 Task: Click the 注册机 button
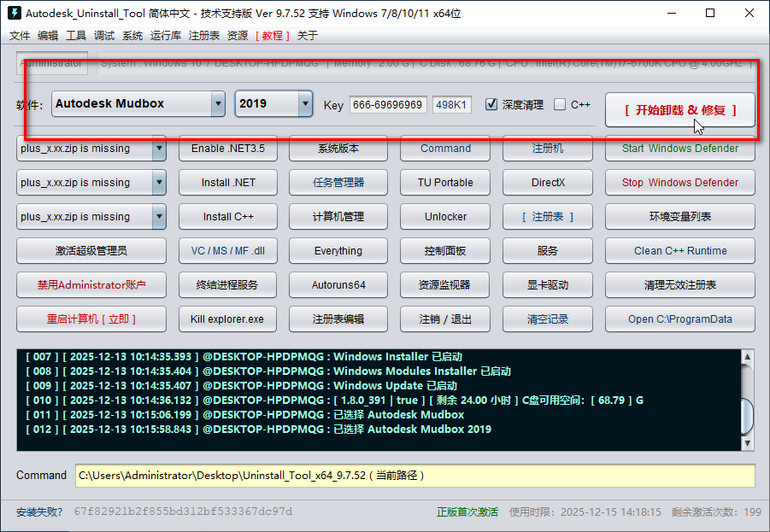(x=548, y=149)
